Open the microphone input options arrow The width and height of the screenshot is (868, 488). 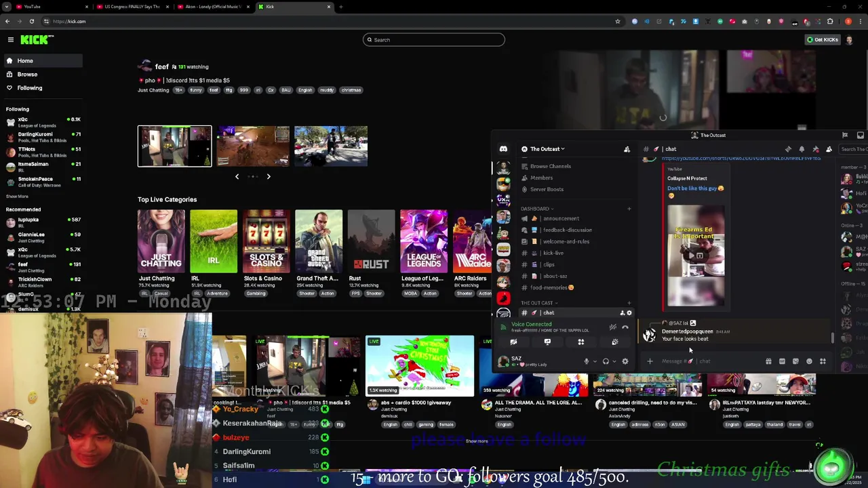595,362
